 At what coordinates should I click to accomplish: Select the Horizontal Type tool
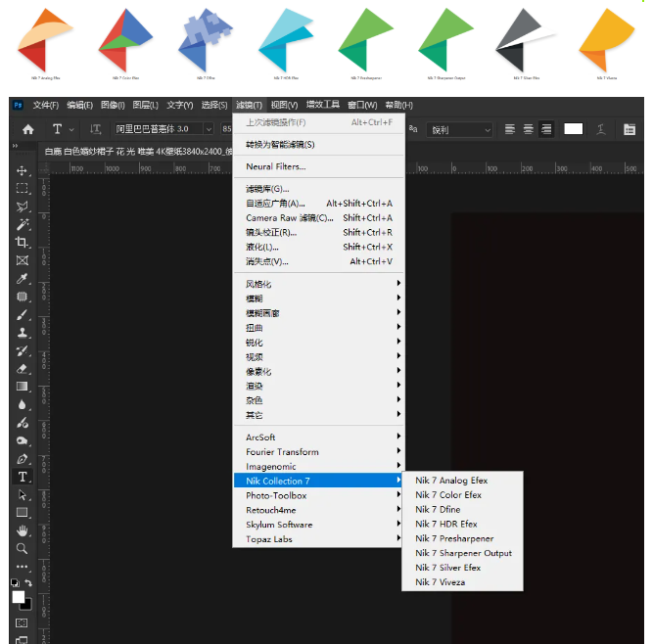23,477
